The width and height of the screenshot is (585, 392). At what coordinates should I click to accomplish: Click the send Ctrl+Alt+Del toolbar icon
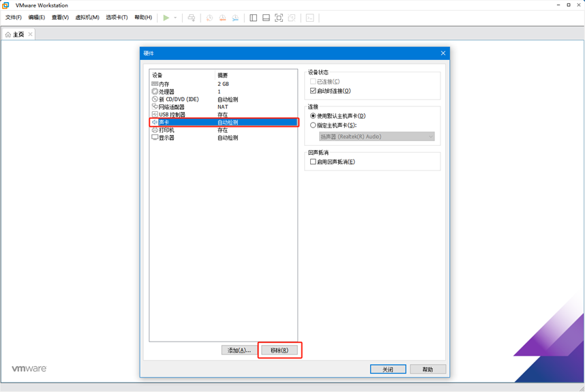(192, 18)
